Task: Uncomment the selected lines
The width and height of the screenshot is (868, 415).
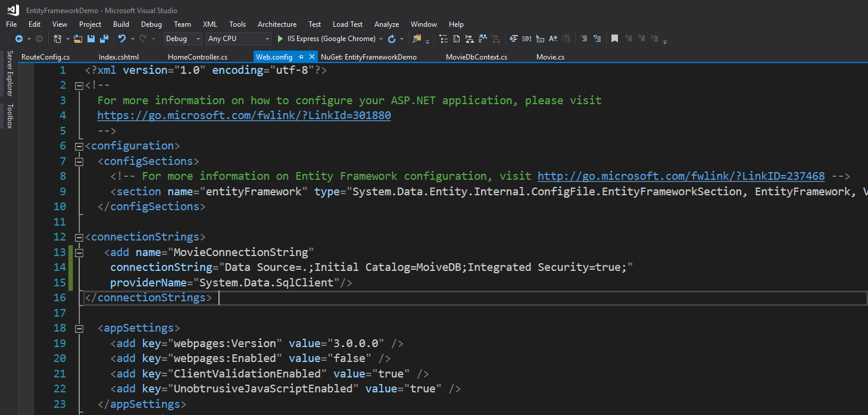Action: tap(598, 38)
